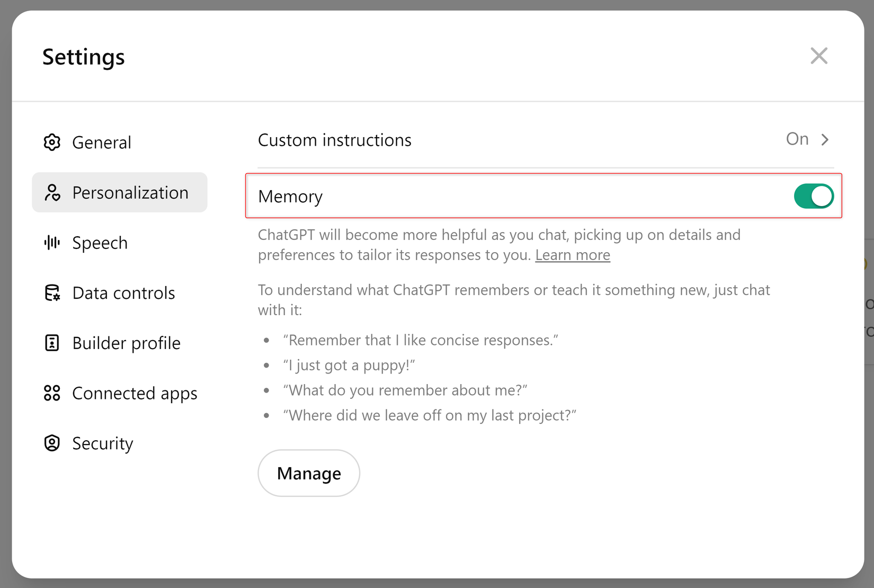Click the grid icon next to Connected apps
This screenshot has width=874, height=588.
[x=52, y=393]
